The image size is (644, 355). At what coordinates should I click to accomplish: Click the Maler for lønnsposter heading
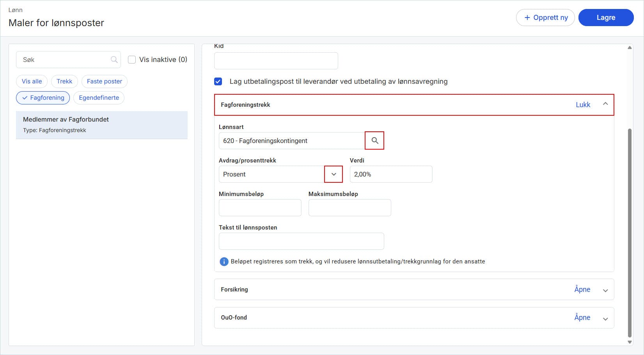click(56, 23)
